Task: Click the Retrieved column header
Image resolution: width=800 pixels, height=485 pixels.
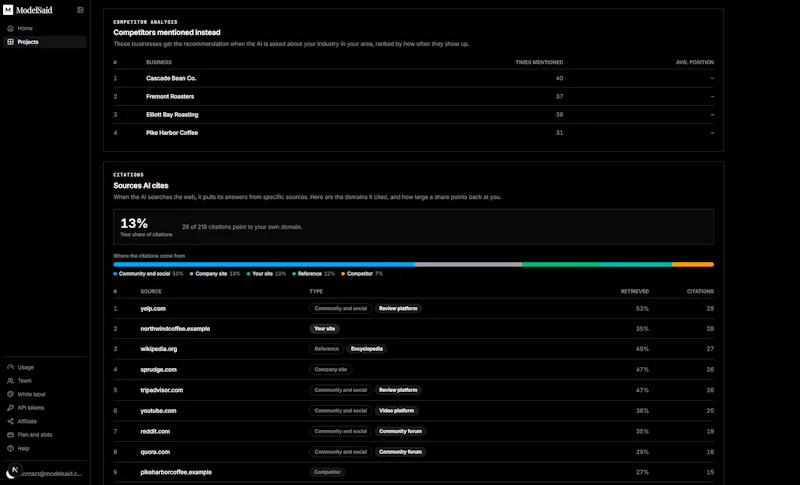Action: pyautogui.click(x=635, y=292)
